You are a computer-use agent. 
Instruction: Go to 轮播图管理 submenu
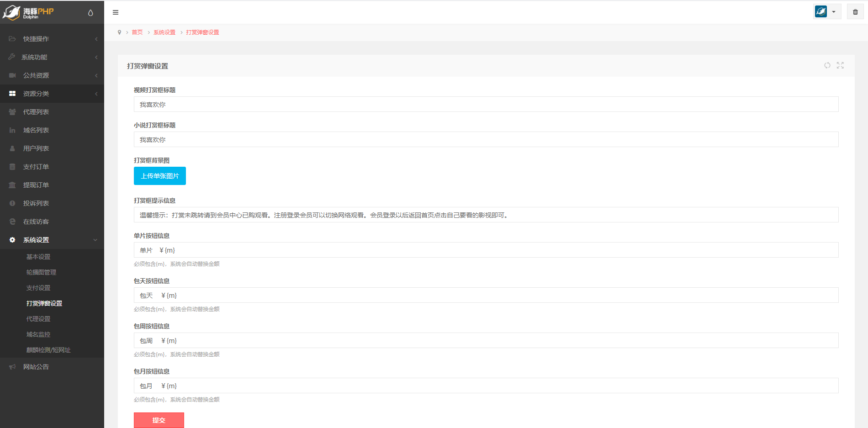41,272
